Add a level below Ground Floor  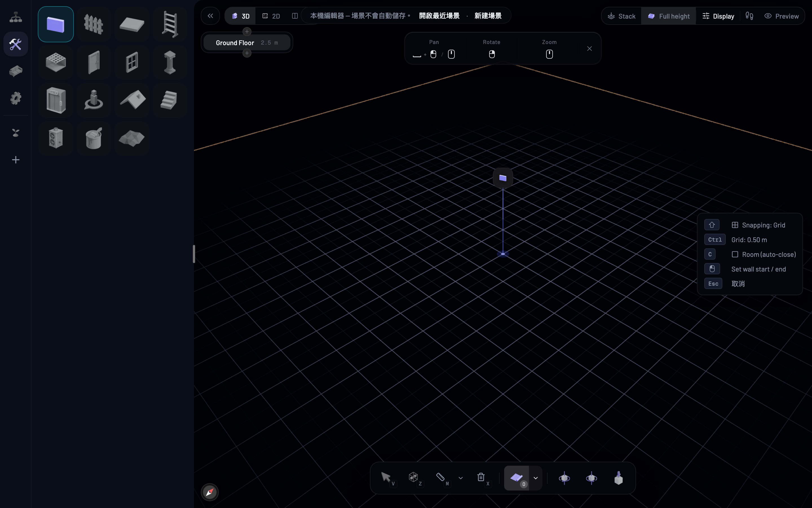[247, 53]
